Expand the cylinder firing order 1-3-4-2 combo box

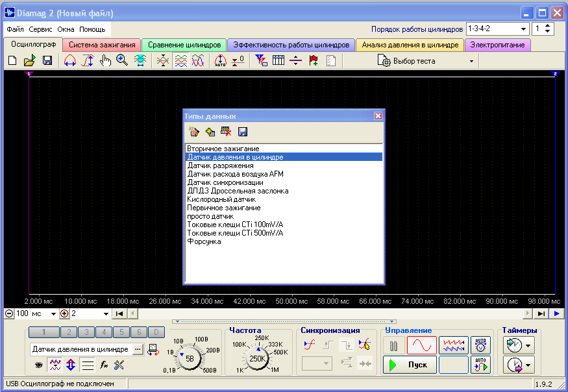[523, 29]
